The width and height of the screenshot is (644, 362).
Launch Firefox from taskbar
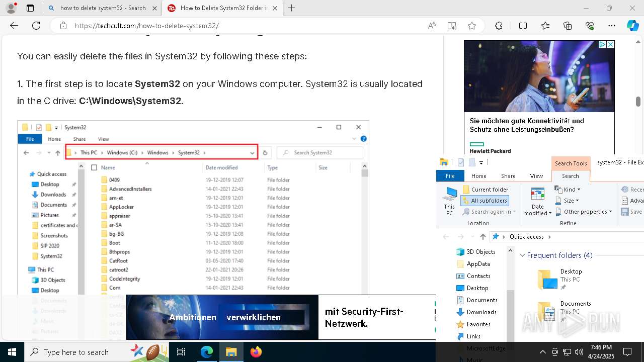tap(256, 352)
